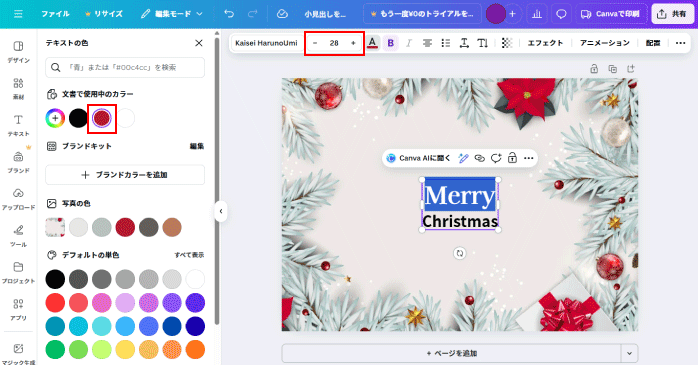The width and height of the screenshot is (698, 365).
Task: Open the analytics chart icon
Action: coord(537,14)
